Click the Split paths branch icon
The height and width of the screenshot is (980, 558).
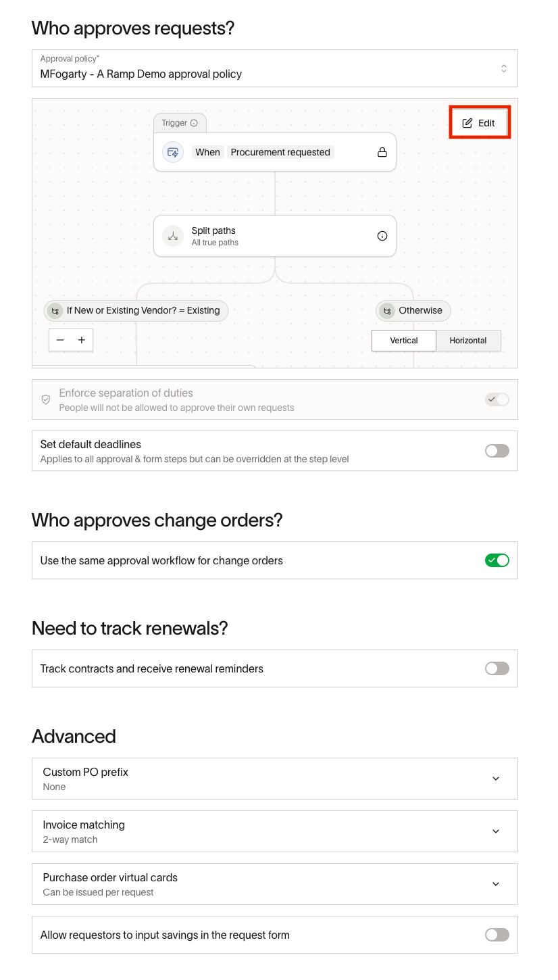173,236
